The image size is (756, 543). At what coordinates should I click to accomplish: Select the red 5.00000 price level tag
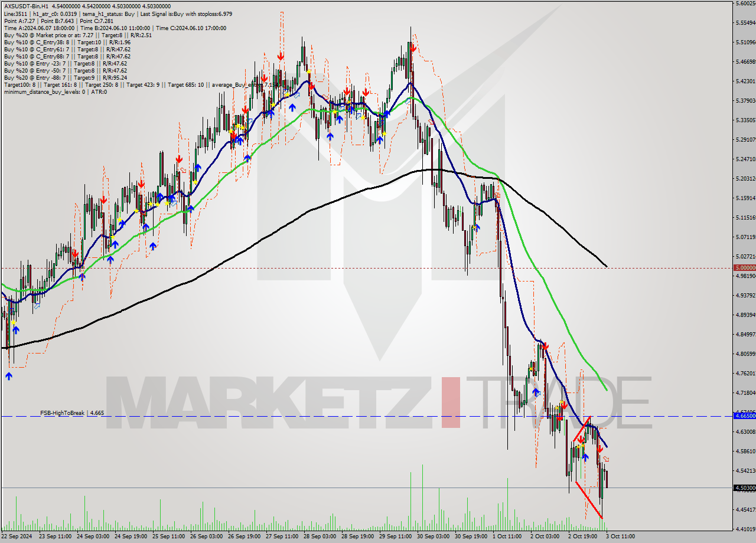pyautogui.click(x=744, y=268)
